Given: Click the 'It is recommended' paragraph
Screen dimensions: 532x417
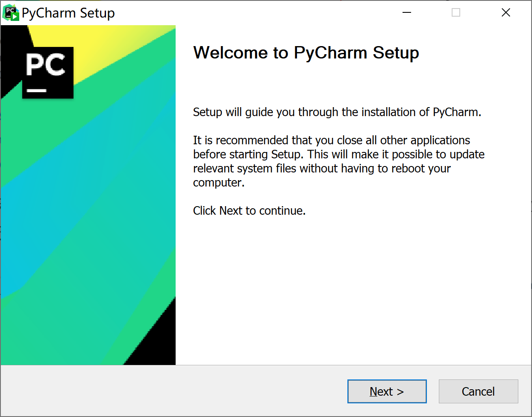Looking at the screenshot, I should click(x=339, y=161).
